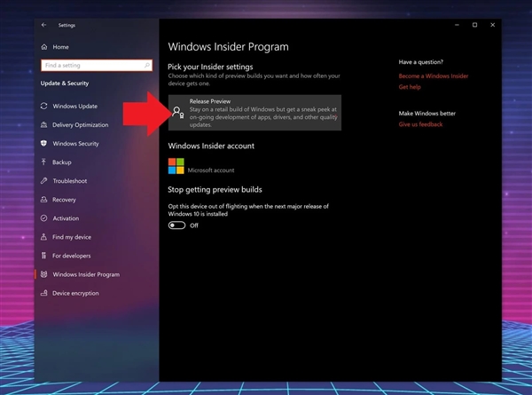Click the Device encryption lock icon
532x395 pixels.
click(x=43, y=293)
